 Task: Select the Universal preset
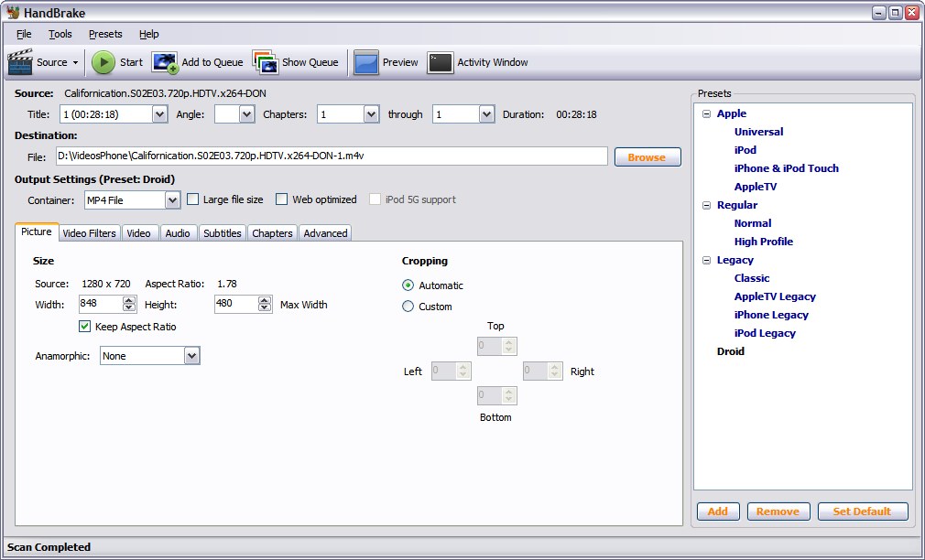tap(758, 132)
